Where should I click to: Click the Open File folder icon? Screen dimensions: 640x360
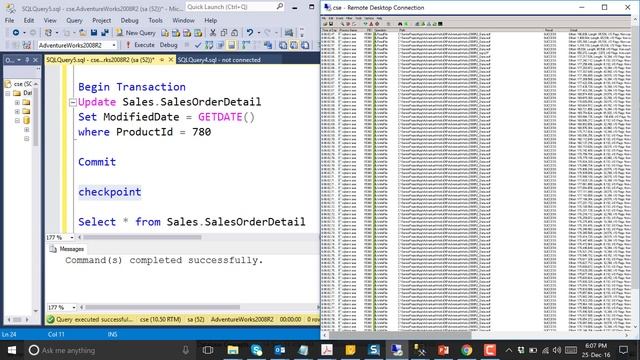82,33
